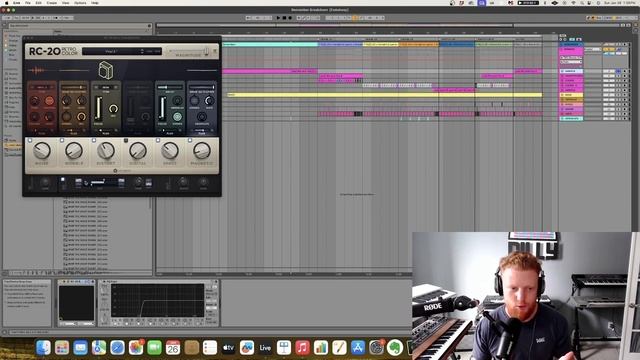640x360 pixels.
Task: Toggle the Digital module checkbox
Action: coord(126,140)
